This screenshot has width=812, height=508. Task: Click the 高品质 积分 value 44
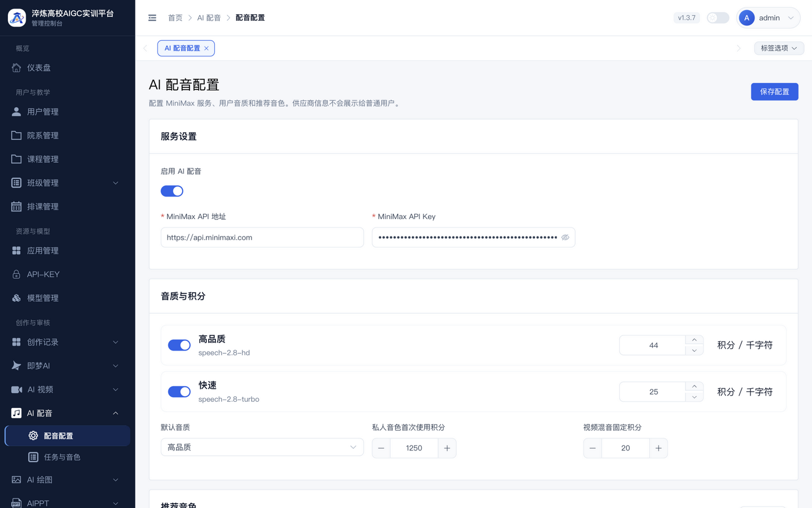(x=654, y=345)
